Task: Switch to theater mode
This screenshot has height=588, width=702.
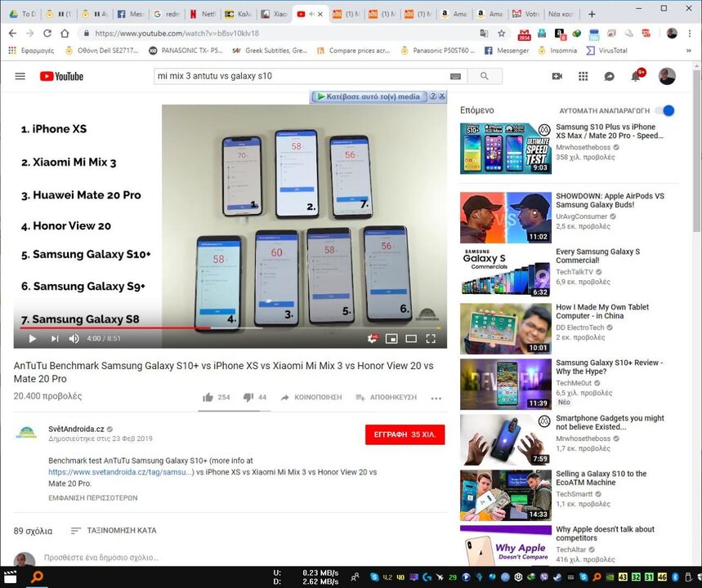Action: (x=411, y=339)
